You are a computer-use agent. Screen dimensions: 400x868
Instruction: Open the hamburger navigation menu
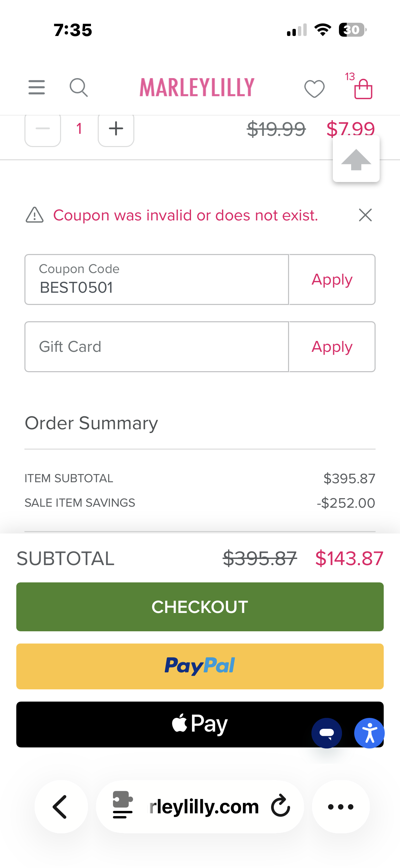click(x=37, y=87)
